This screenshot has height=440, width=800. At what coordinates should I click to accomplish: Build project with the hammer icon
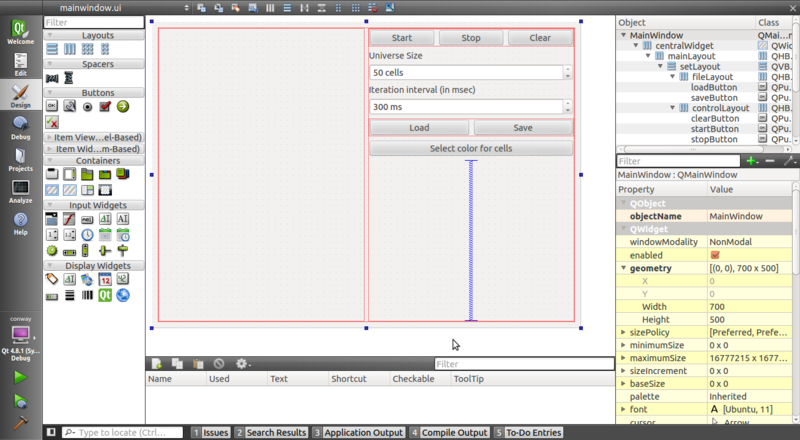(x=20, y=423)
